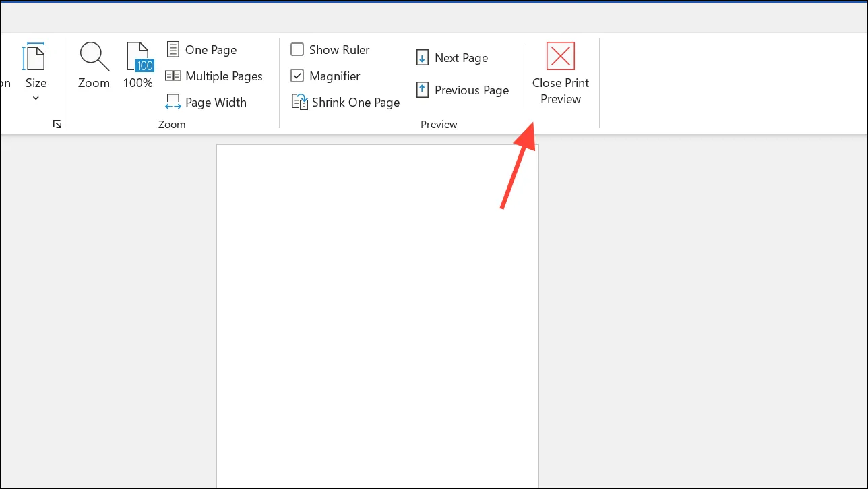Viewport: 868px width, 489px height.
Task: Expand the Size dropdown chevron
Action: pyautogui.click(x=36, y=98)
